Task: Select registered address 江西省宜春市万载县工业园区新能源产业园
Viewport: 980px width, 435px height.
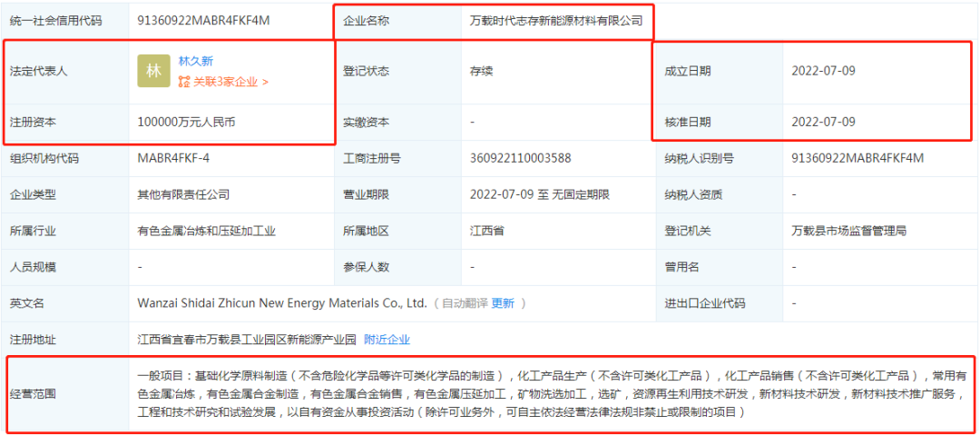Action: pos(247,340)
